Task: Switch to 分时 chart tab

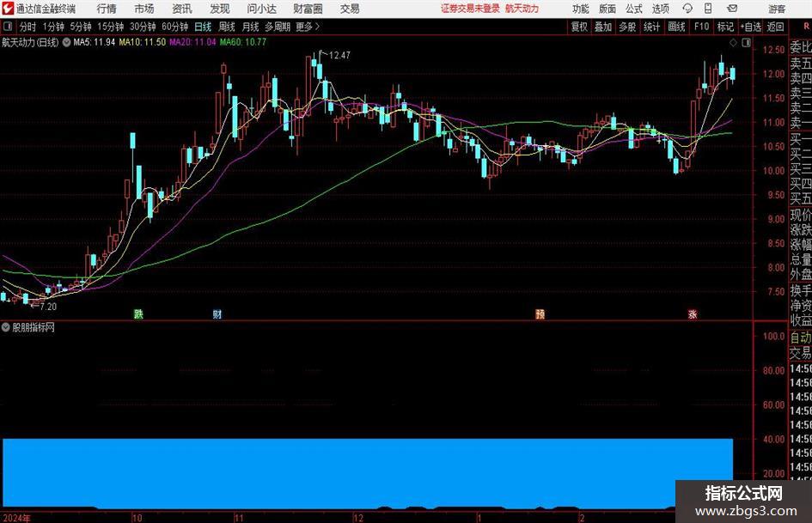Action: click(x=27, y=27)
